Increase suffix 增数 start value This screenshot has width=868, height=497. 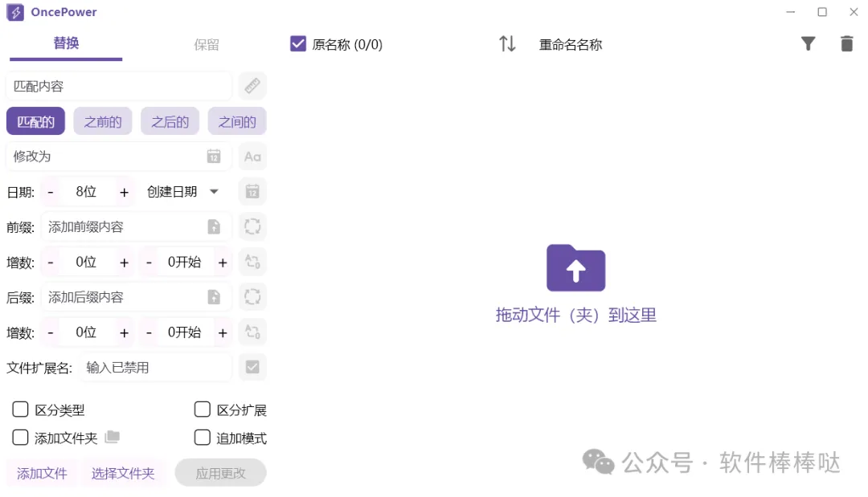(x=223, y=332)
